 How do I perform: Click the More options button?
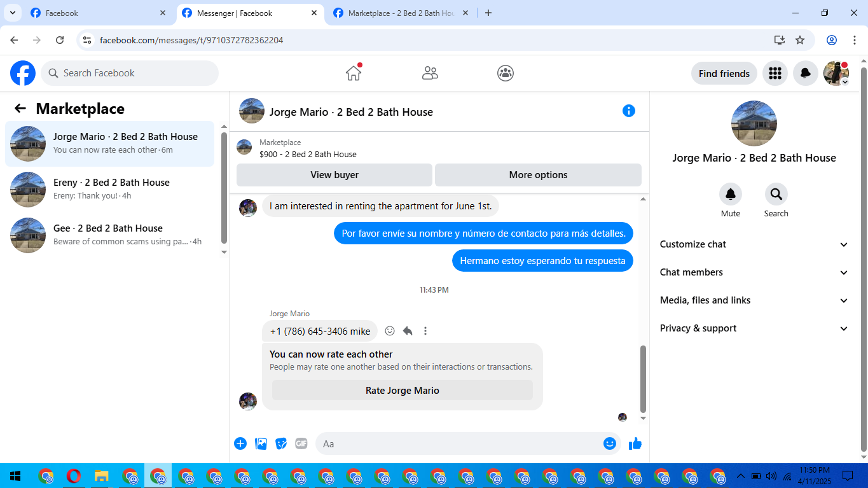point(538,175)
